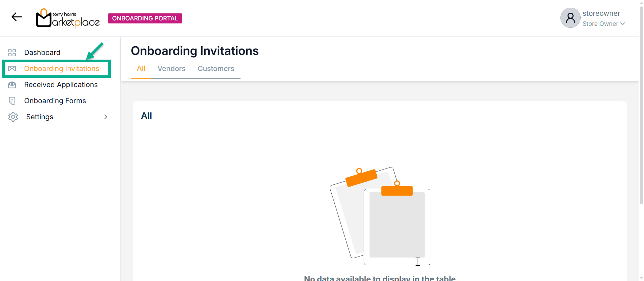
Task: Click the Onboarding Forms document icon
Action: (x=12, y=101)
